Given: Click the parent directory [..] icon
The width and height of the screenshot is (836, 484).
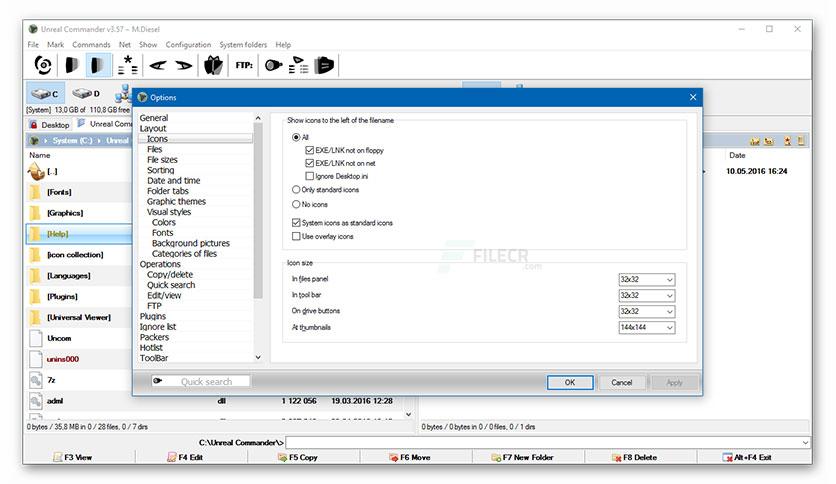Looking at the screenshot, I should [36, 171].
